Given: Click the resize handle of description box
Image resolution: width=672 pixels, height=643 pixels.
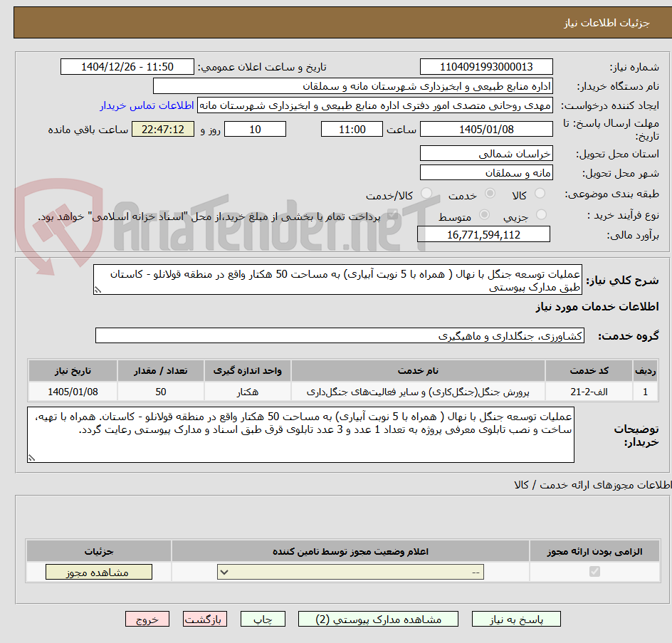Looking at the screenshot, I should click(x=98, y=291).
